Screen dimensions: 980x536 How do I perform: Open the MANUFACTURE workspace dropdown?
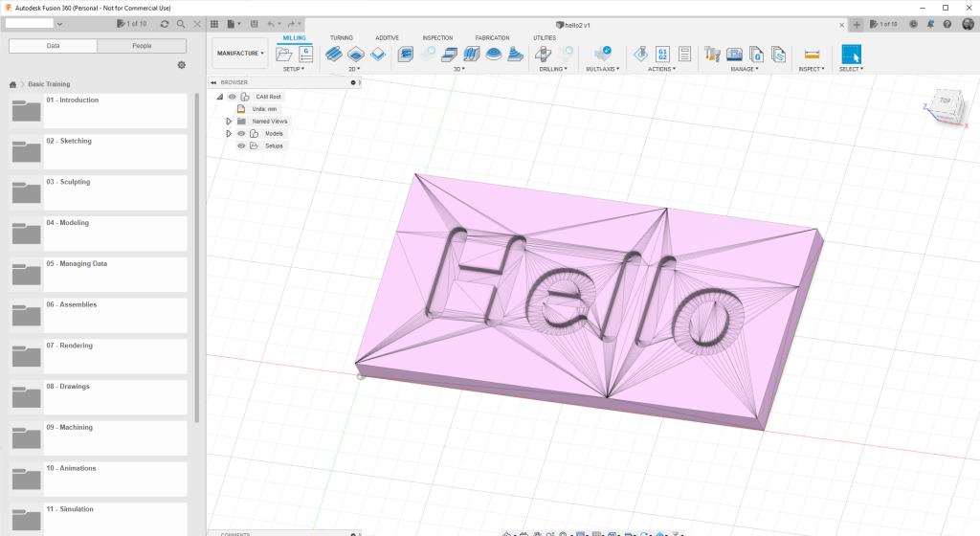240,54
